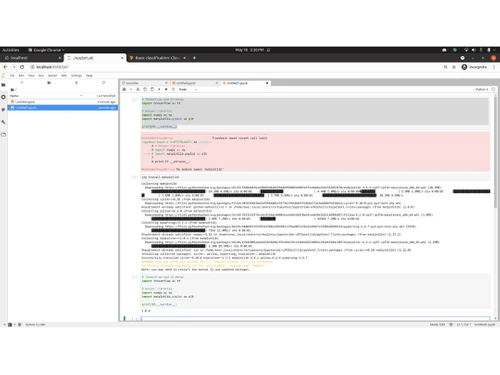
Task: Navigate to root folder breadcrumb
Action: 13,90
